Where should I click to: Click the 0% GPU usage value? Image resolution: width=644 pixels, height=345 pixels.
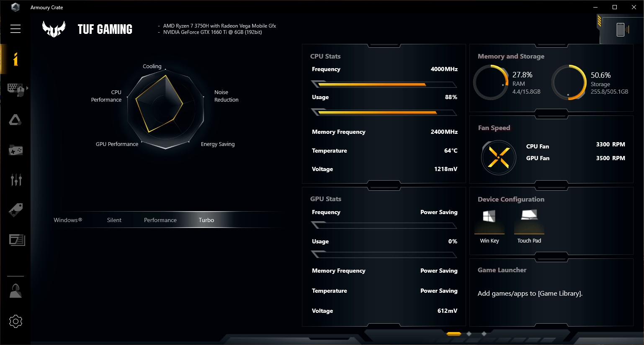[453, 241]
